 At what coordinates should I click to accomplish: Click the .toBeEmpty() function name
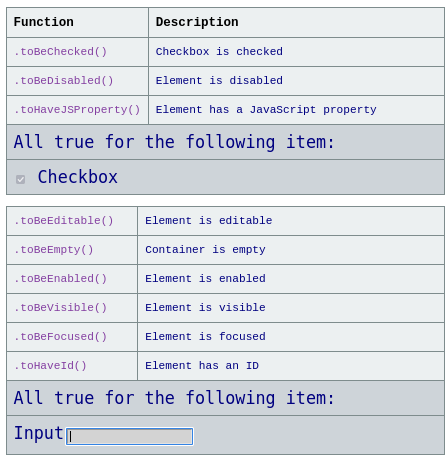pos(54,250)
